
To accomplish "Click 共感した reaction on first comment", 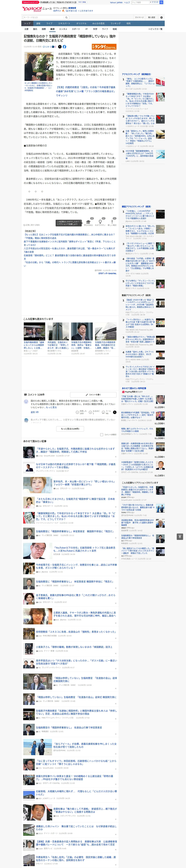I will coord(81,412).
